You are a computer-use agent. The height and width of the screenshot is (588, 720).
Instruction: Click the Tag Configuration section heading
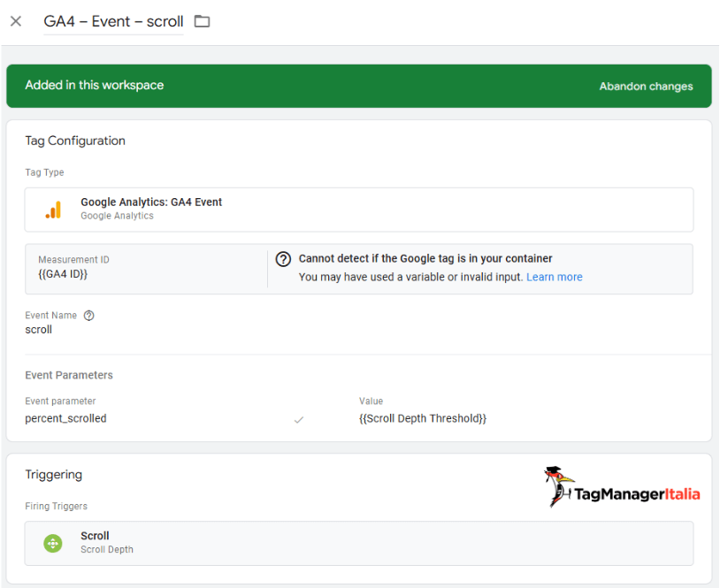pyautogui.click(x=75, y=141)
